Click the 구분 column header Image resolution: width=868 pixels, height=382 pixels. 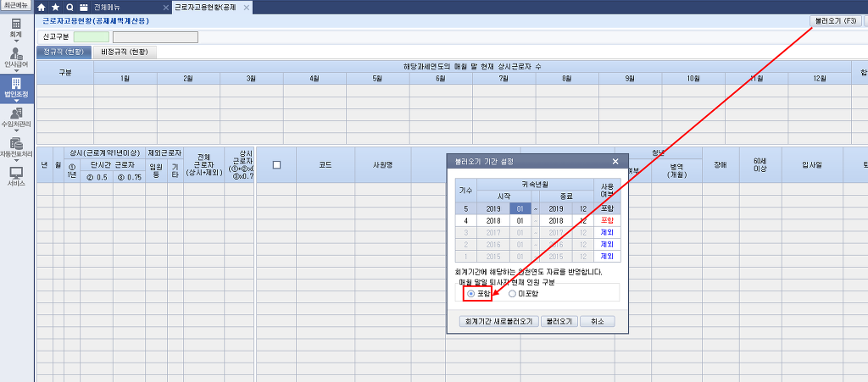point(64,73)
